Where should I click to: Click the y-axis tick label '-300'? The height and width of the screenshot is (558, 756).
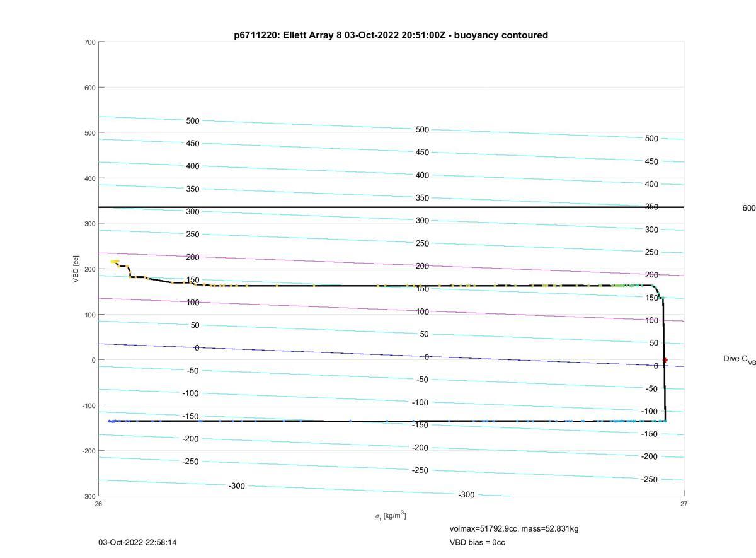click(88, 496)
